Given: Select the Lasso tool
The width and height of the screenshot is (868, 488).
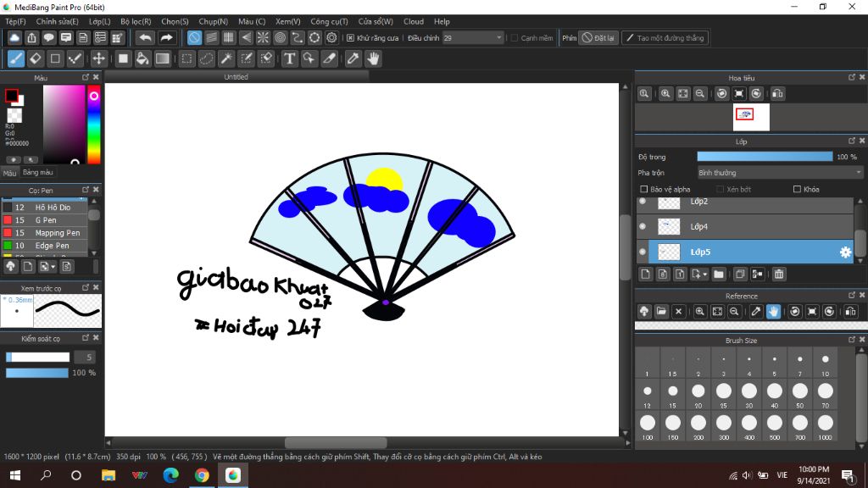Looking at the screenshot, I should (x=207, y=58).
